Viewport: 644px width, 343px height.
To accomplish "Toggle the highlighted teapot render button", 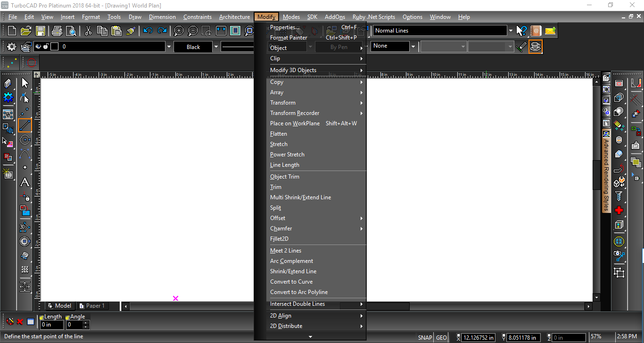I will coord(535,47).
